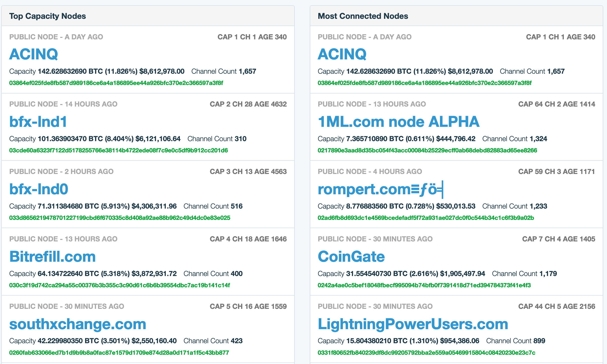Image resolution: width=607 pixels, height=364 pixels.
Task: Open the bfx-lnd0 node page
Action: [39, 189]
